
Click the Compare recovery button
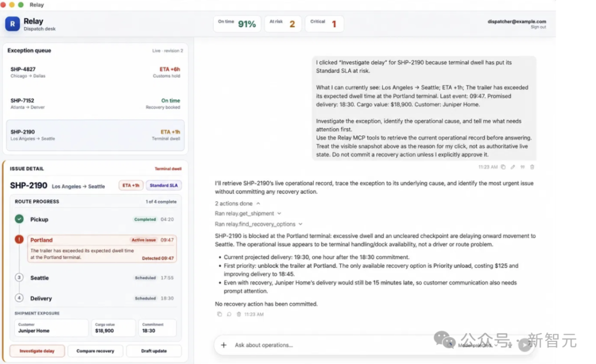(95, 351)
